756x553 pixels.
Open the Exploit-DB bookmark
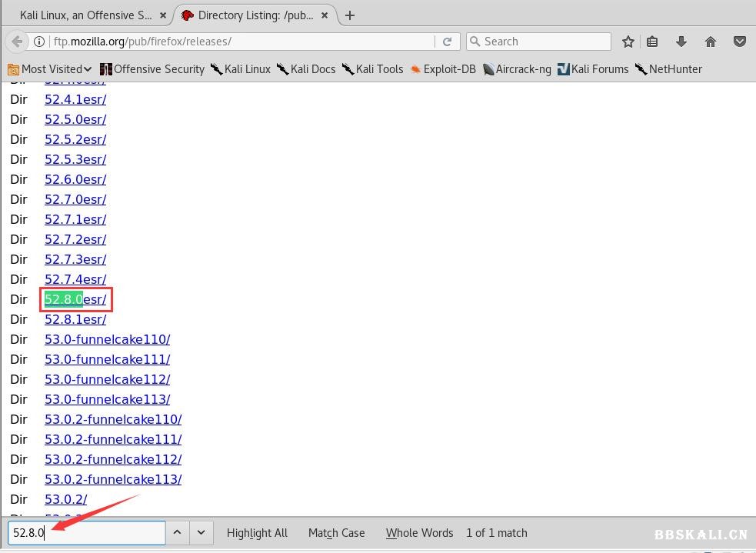coord(443,69)
